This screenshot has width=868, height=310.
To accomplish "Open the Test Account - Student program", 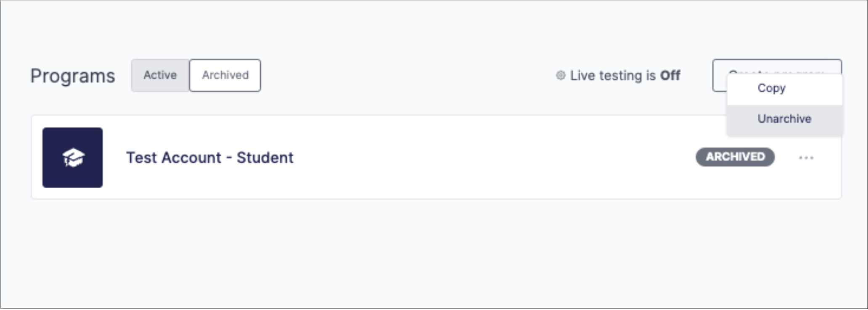I will 210,158.
